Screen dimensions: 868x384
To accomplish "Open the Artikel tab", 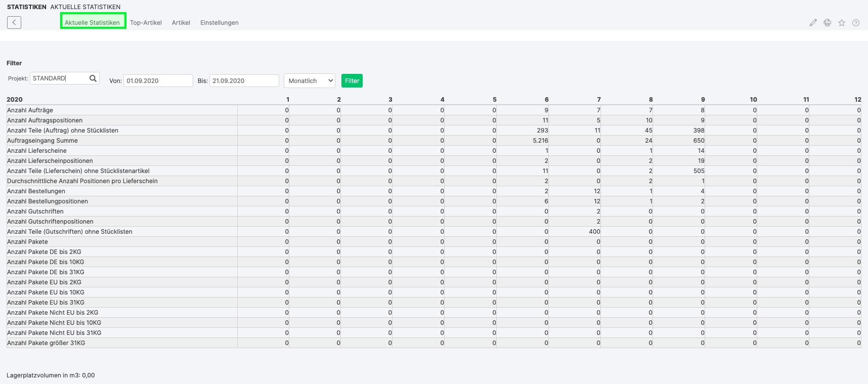I will click(x=181, y=23).
